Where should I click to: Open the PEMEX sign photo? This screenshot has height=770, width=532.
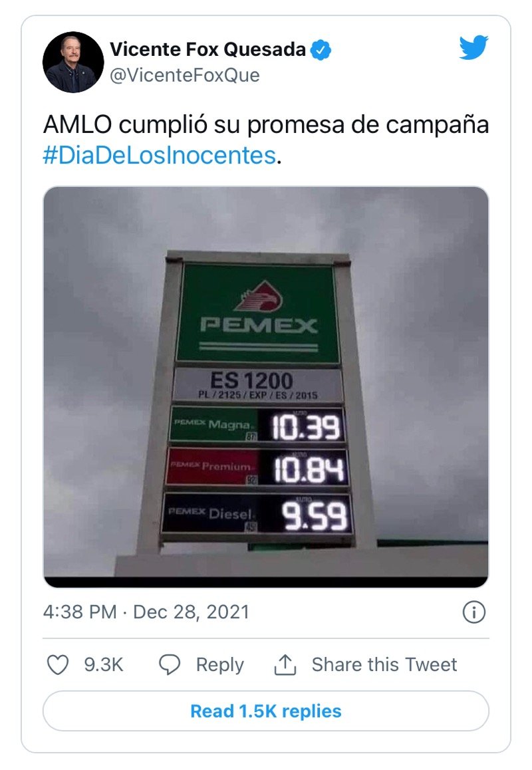point(266,387)
